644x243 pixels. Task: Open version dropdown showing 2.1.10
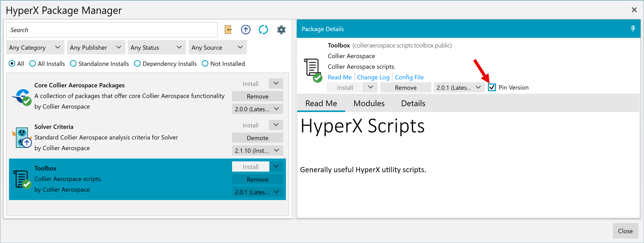[x=257, y=151]
